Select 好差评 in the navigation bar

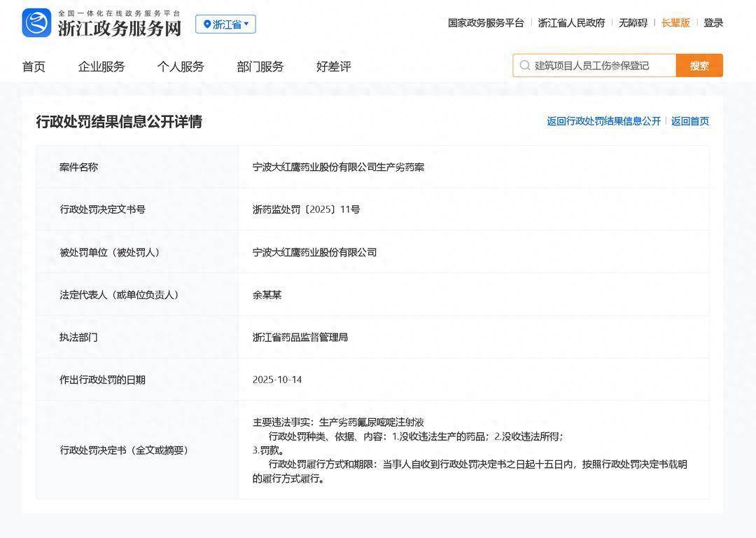click(x=334, y=67)
